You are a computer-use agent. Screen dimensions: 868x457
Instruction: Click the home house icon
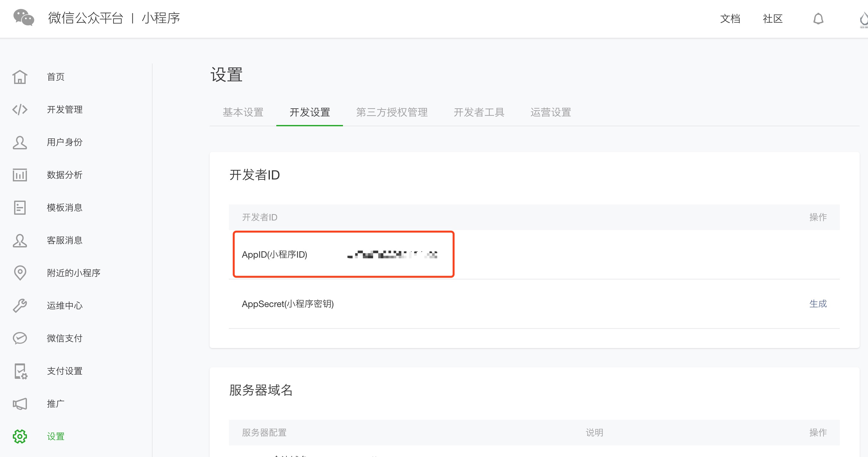tap(20, 77)
